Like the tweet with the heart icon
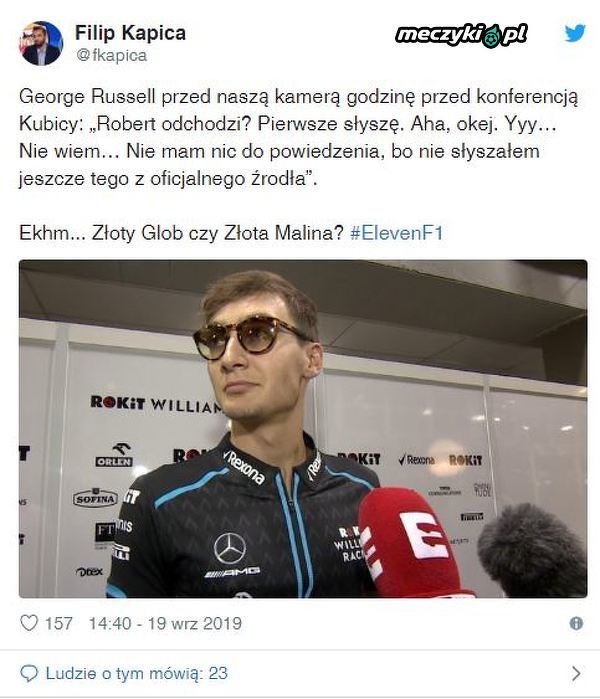This screenshot has width=600, height=699. (29, 623)
